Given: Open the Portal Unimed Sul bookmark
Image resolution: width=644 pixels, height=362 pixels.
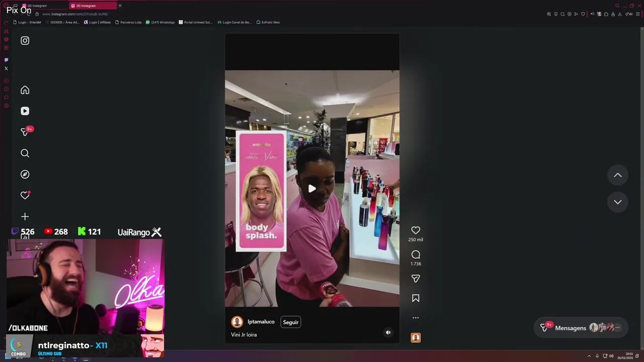Looking at the screenshot, I should (196, 22).
